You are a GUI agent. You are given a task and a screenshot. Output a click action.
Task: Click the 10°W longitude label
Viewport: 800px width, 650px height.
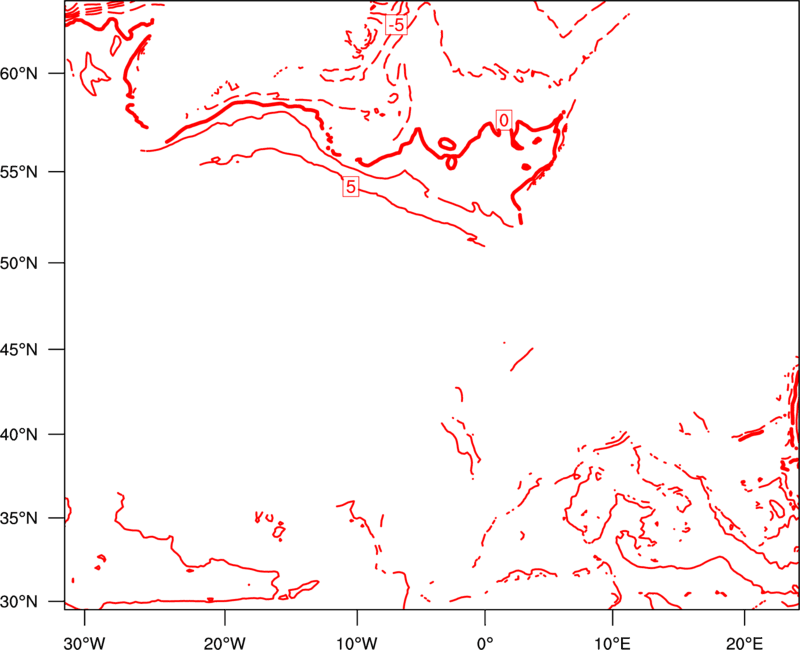(357, 643)
